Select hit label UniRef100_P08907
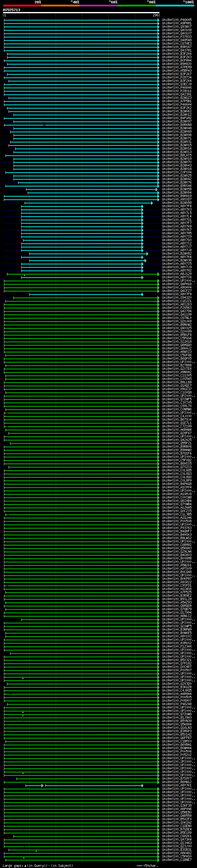 coord(177,700)
